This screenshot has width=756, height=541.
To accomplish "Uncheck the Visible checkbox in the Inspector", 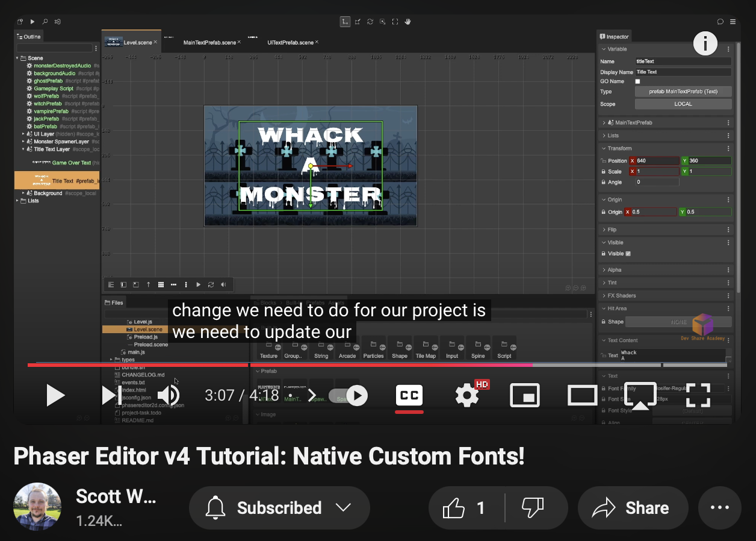I will [630, 254].
